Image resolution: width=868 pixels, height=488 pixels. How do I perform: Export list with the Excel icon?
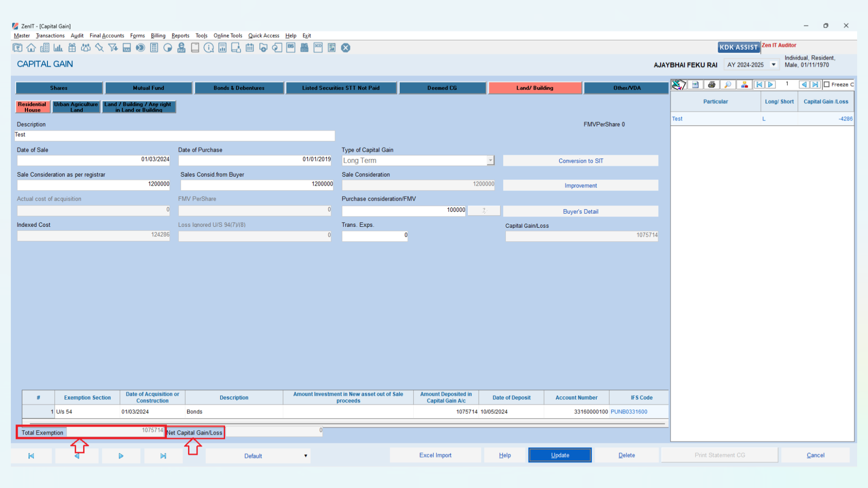[x=678, y=84]
